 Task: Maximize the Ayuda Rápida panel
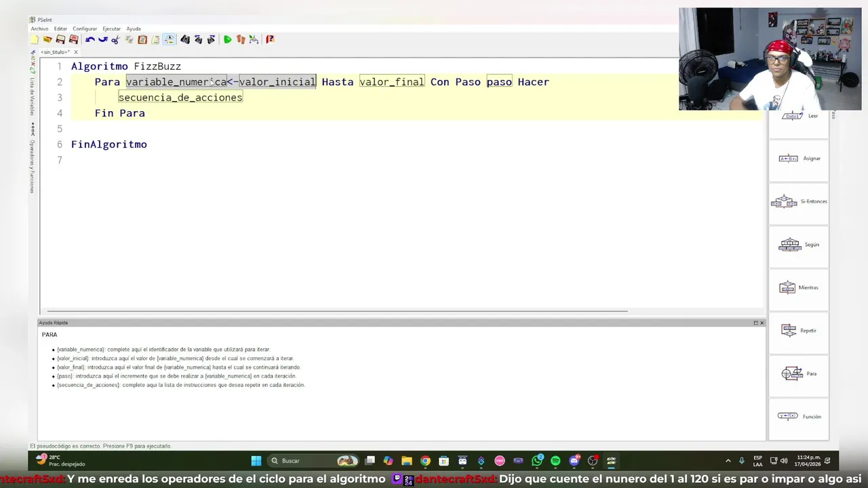[755, 323]
